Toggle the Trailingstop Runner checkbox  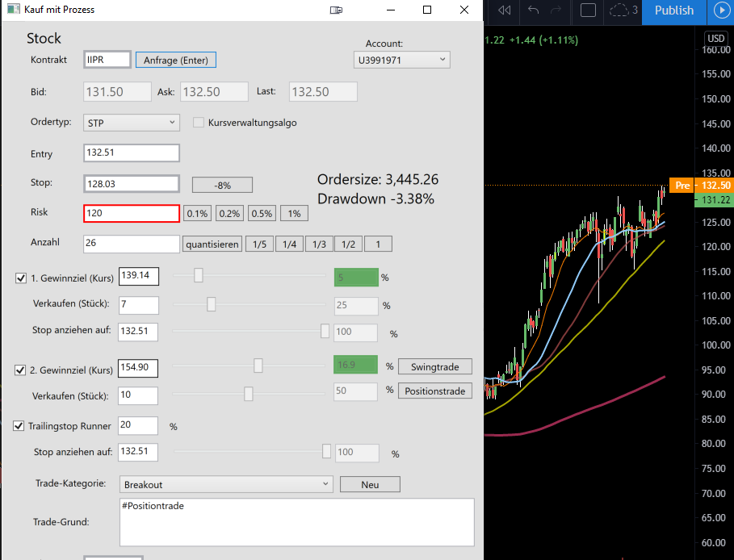(19, 426)
